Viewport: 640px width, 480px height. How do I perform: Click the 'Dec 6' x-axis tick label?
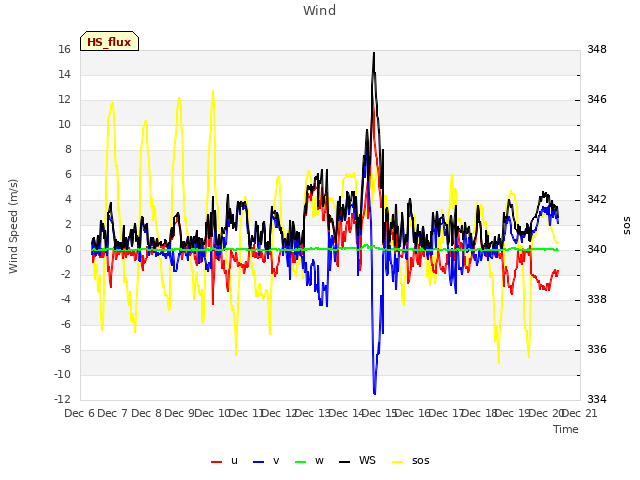(80, 413)
